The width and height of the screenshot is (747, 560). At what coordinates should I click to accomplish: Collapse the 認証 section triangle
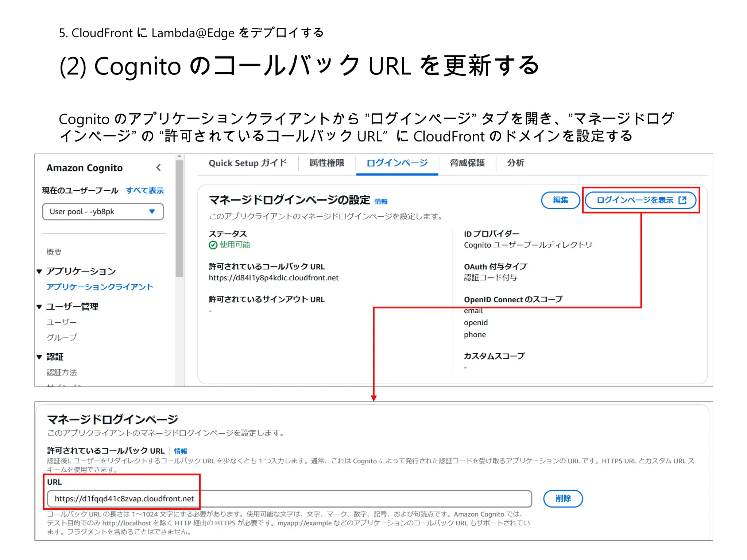pyautogui.click(x=39, y=357)
